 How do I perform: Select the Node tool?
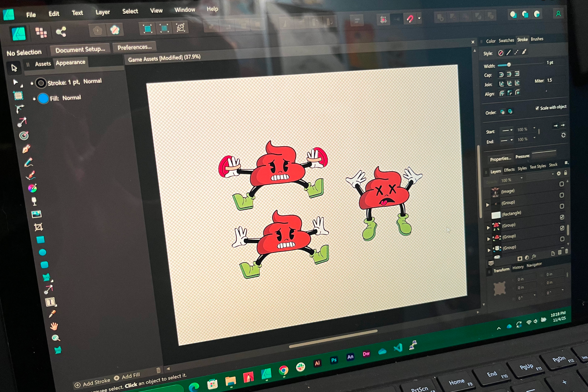click(x=16, y=82)
